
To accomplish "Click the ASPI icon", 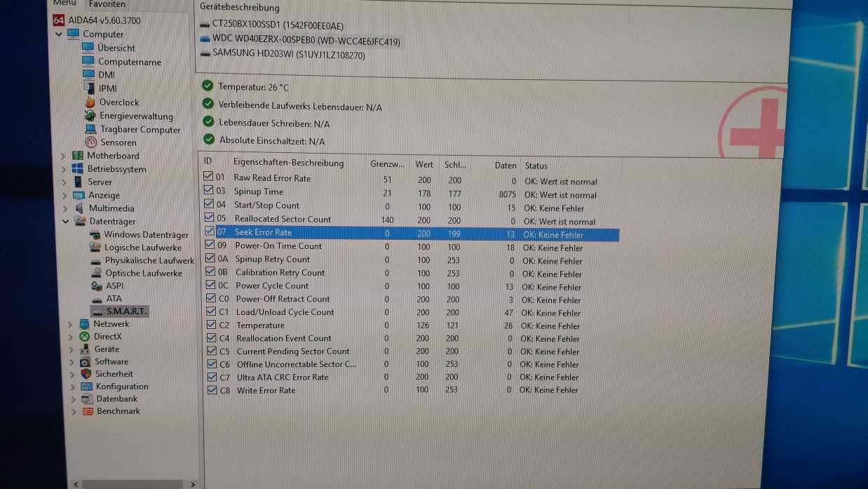I will (x=97, y=286).
